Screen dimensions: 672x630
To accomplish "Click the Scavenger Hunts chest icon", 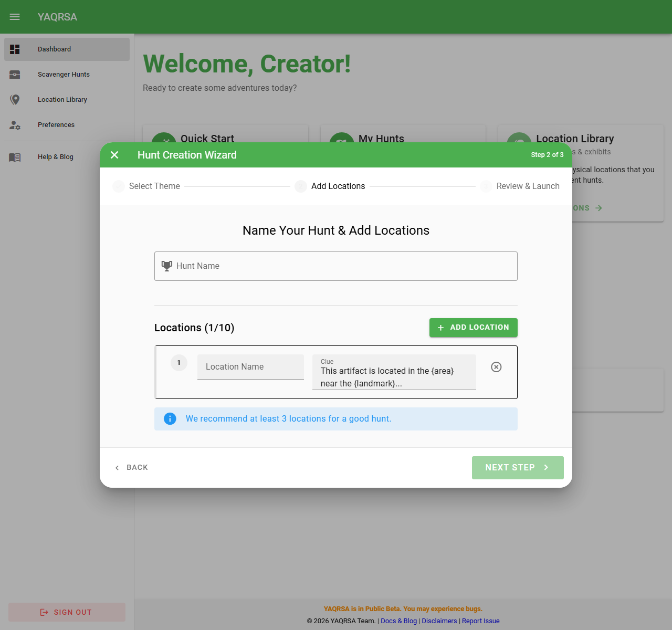I will pos(15,75).
